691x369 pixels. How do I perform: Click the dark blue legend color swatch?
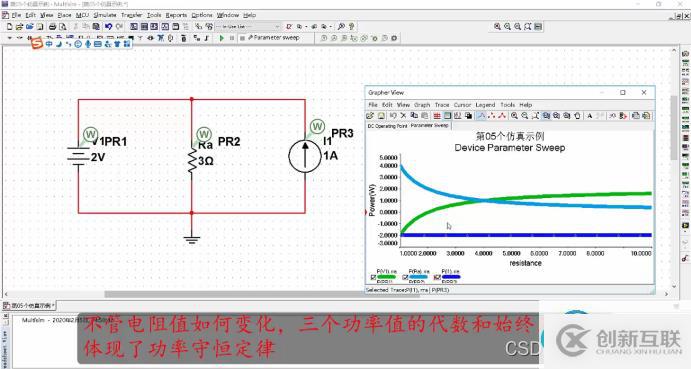pyautogui.click(x=451, y=277)
